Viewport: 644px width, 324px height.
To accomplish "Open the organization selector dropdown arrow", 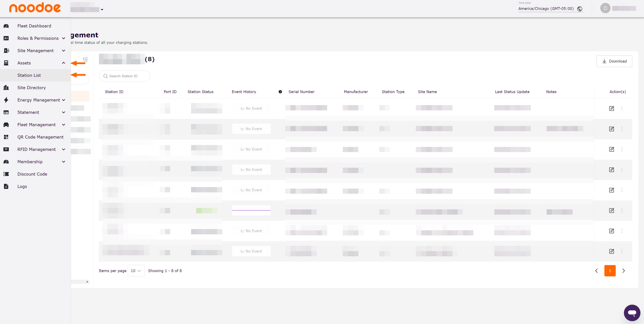I will coord(102,10).
